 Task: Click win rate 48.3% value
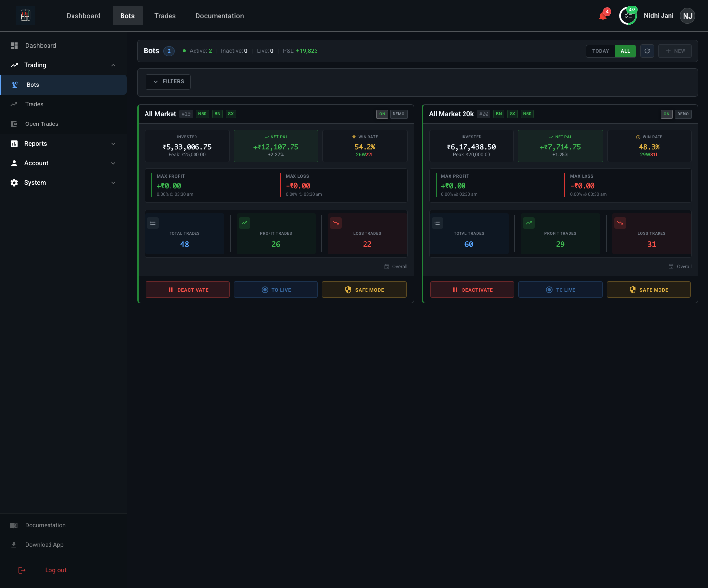click(649, 147)
